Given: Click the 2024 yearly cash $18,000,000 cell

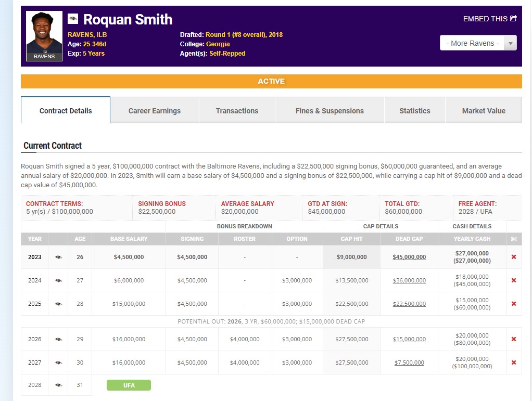Looking at the screenshot, I should pyautogui.click(x=472, y=280).
